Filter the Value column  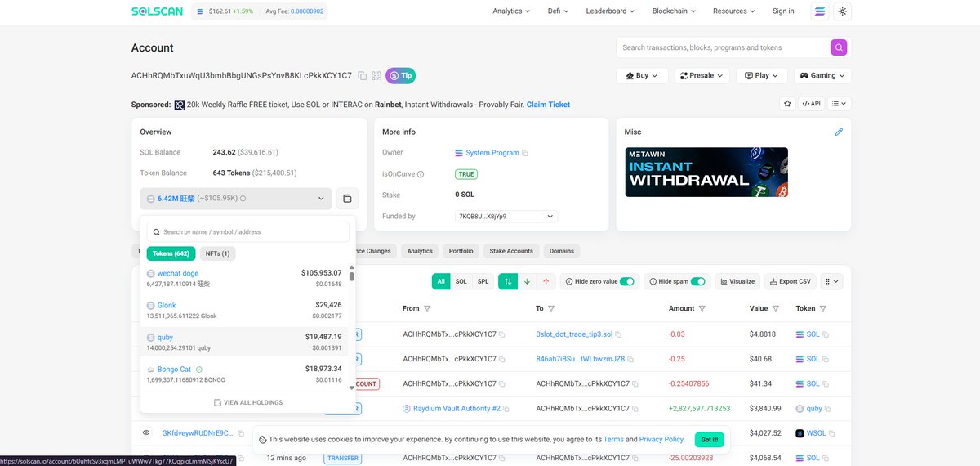pos(777,309)
